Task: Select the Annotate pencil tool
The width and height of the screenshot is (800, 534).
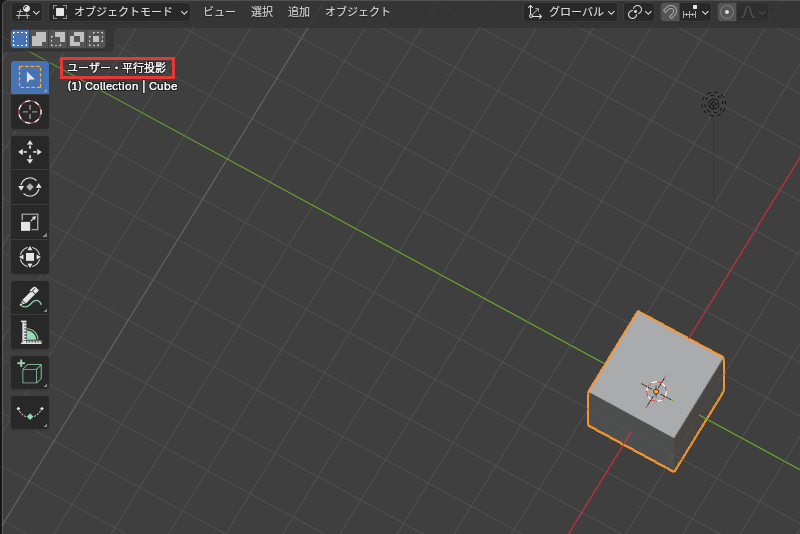Action: coord(30,297)
